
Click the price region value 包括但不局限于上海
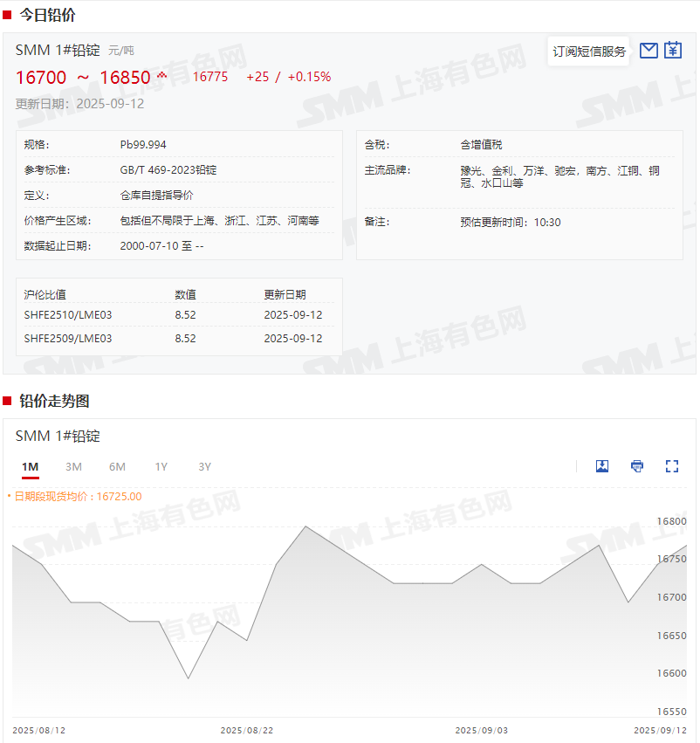[219, 220]
